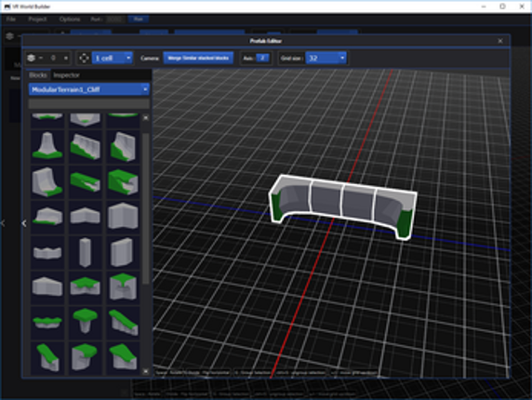Click the layers icon in main window toolbar
This screenshot has width=532, height=400.
coord(9,36)
